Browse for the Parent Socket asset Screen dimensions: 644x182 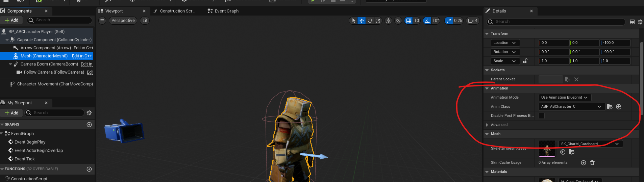568,79
